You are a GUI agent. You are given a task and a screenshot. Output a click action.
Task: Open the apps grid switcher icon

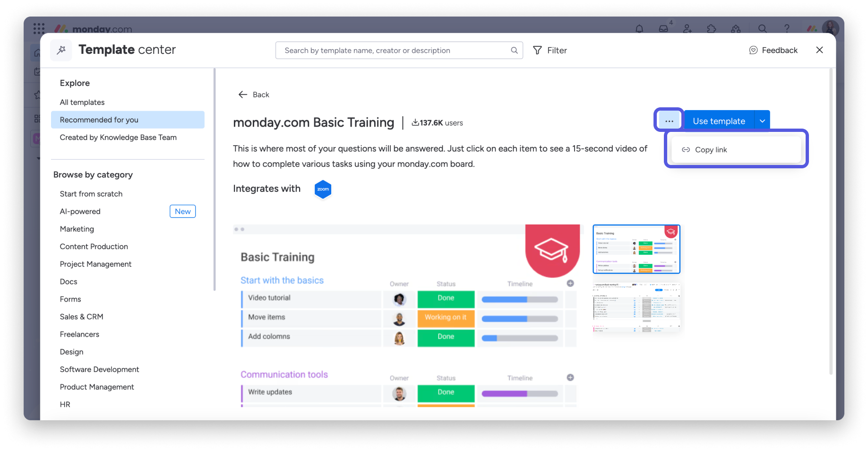coord(39,29)
